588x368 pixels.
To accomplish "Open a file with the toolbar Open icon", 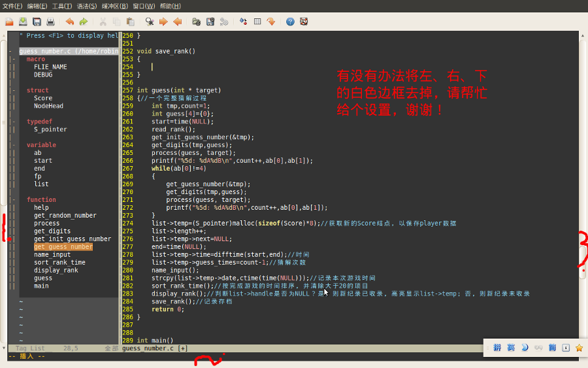I will tap(9, 22).
